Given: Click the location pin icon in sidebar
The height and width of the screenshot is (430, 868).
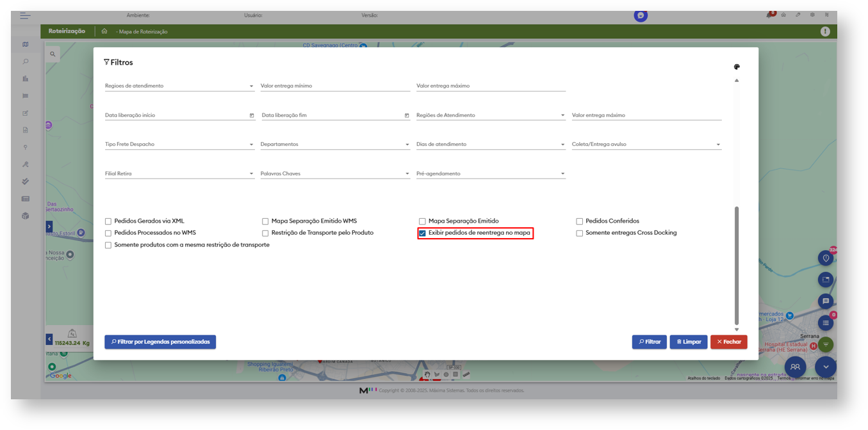Looking at the screenshot, I should tap(26, 147).
